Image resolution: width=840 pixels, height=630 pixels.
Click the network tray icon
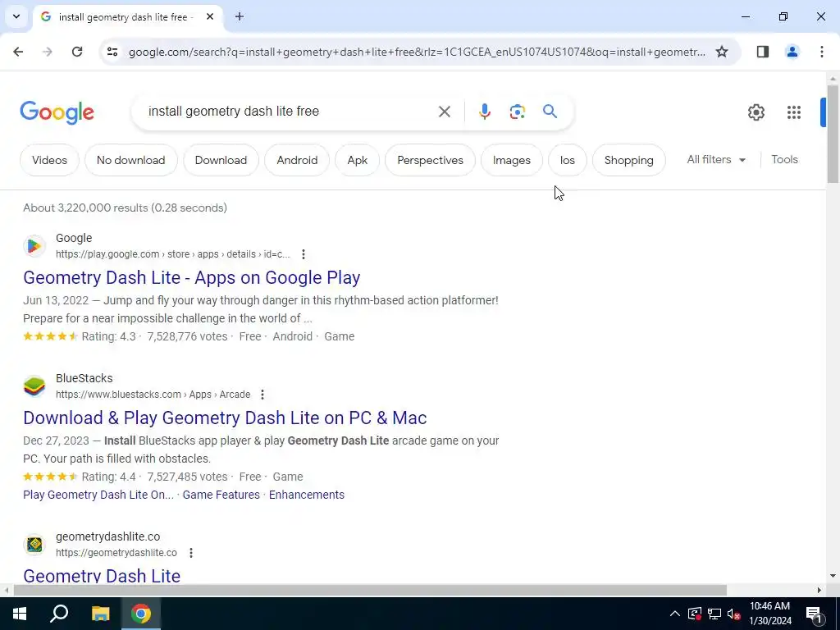714,614
